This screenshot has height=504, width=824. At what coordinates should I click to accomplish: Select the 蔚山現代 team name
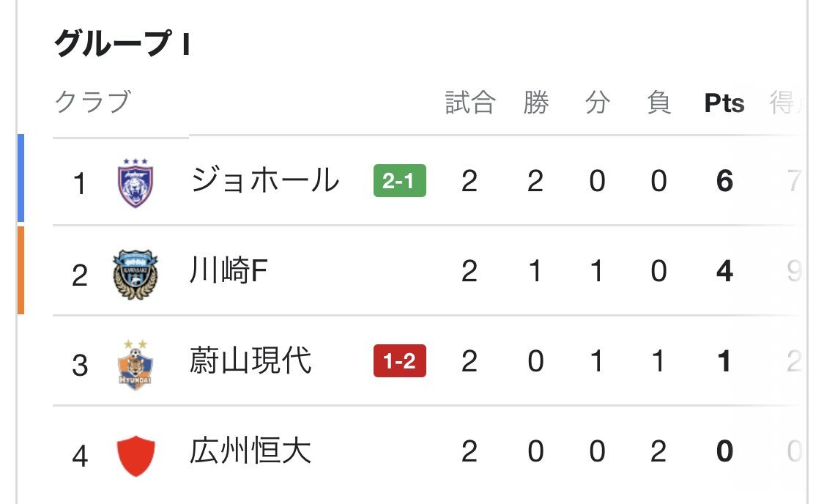250,360
